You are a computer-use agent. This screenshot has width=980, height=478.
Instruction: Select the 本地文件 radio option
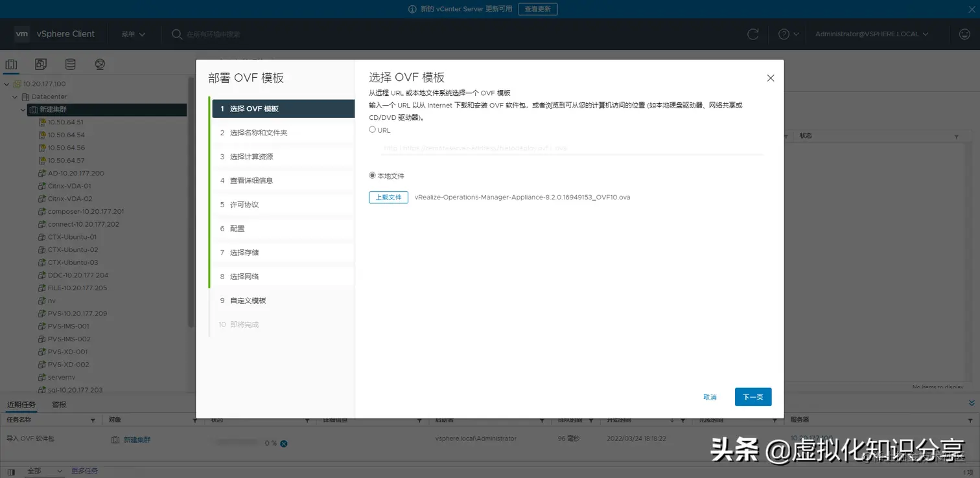tap(372, 176)
